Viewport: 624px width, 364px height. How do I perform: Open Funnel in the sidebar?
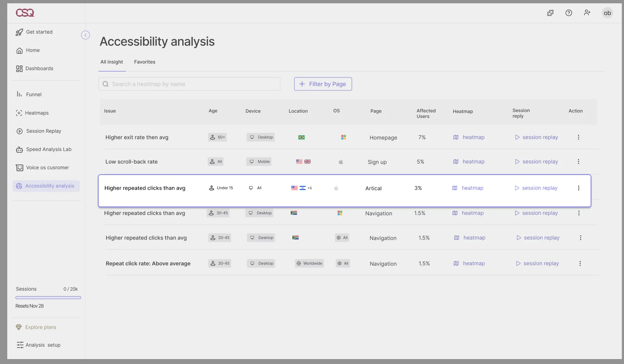[x=29, y=94]
